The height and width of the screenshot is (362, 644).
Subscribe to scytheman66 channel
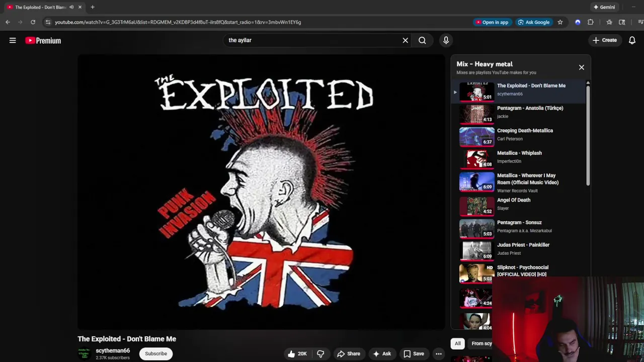coord(156,353)
